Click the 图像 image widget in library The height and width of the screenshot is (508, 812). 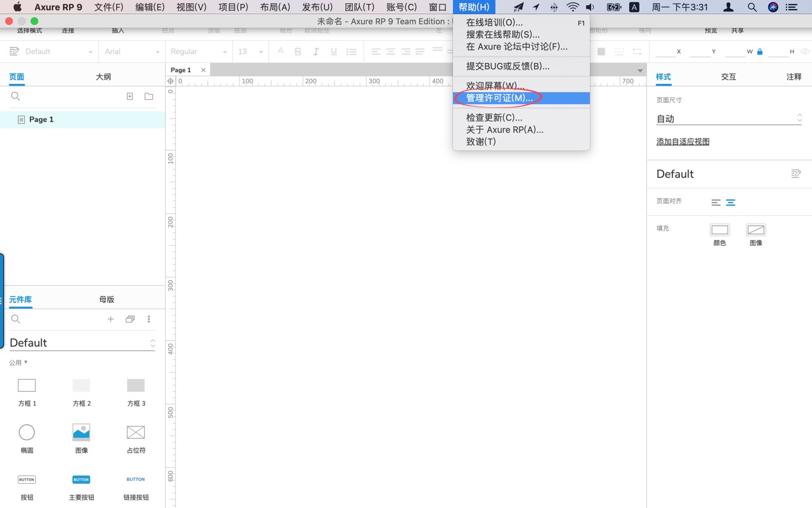81,432
